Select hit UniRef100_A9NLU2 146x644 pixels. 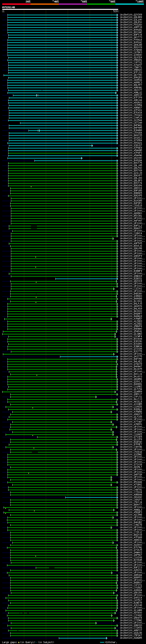tap(131, 93)
